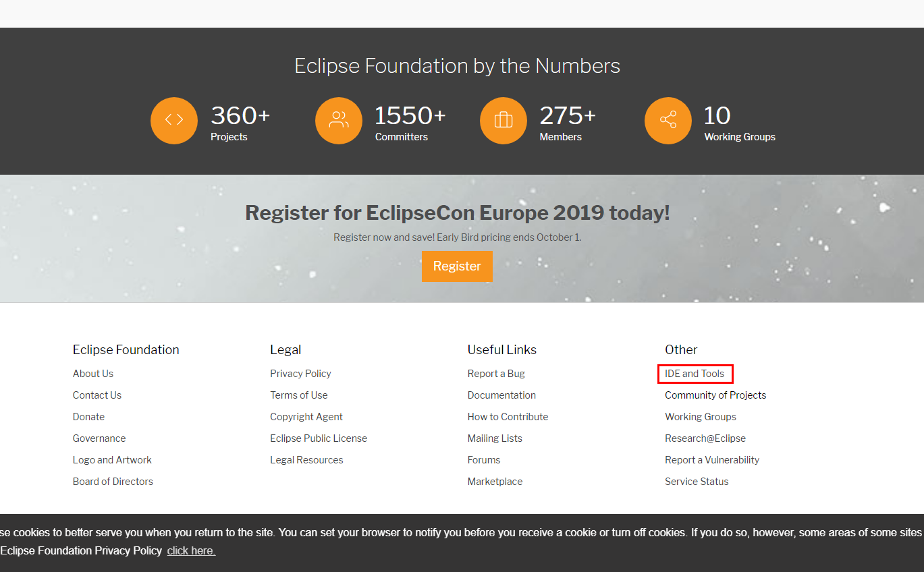Open the Copyright Agent link
This screenshot has width=924, height=572.
point(306,417)
